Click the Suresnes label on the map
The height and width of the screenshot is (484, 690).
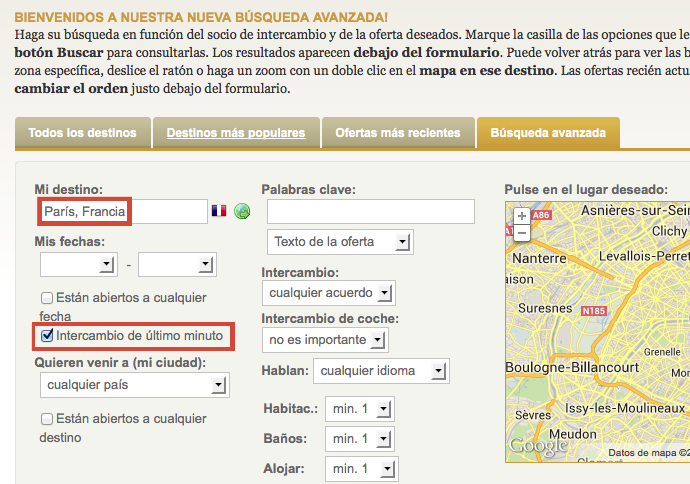[545, 308]
